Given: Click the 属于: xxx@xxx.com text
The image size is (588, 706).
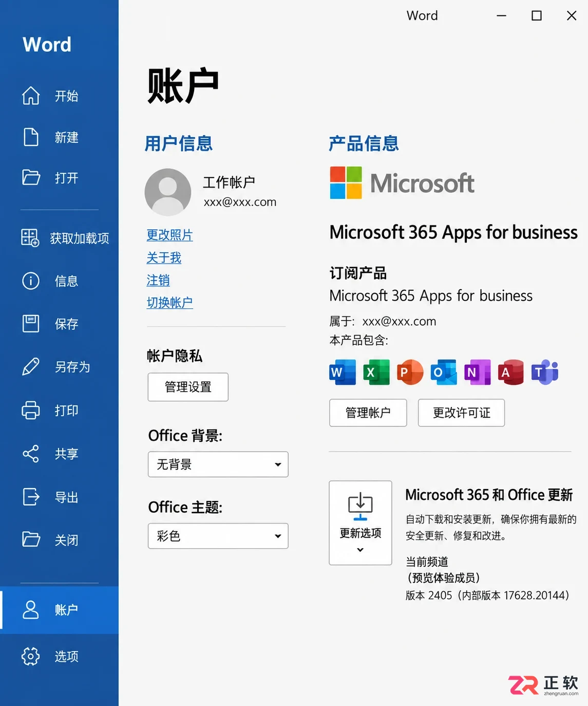Looking at the screenshot, I should (x=383, y=321).
